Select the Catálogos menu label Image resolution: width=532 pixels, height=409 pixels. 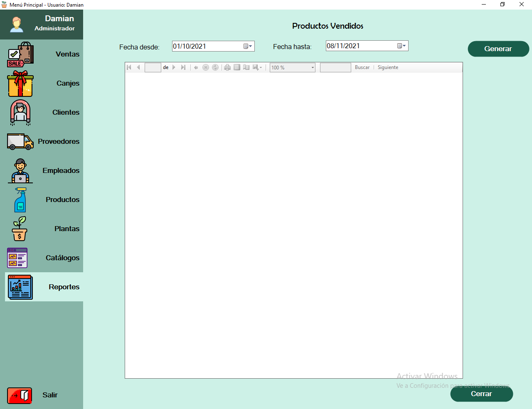62,258
